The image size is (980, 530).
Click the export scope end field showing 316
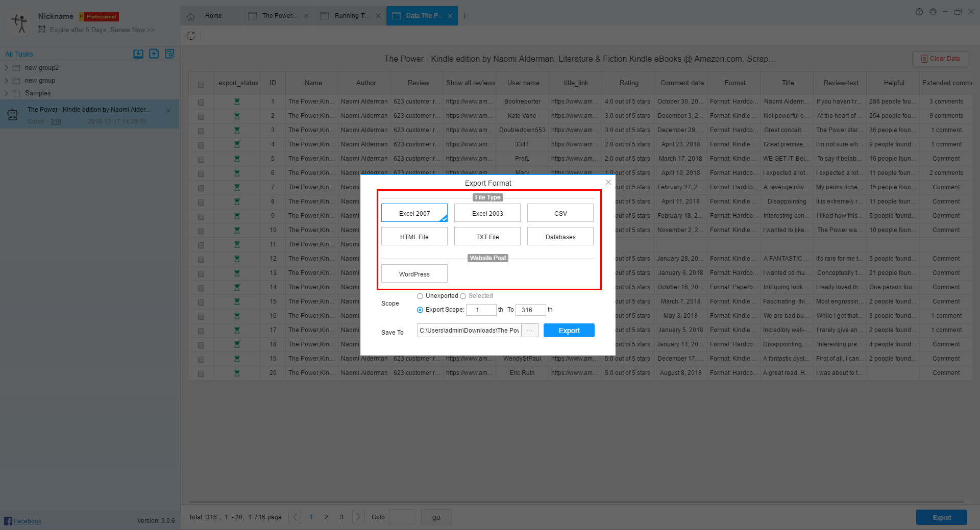coord(530,310)
